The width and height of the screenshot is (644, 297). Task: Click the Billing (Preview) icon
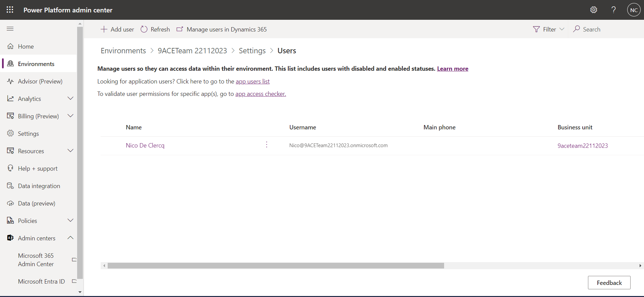pyautogui.click(x=10, y=116)
